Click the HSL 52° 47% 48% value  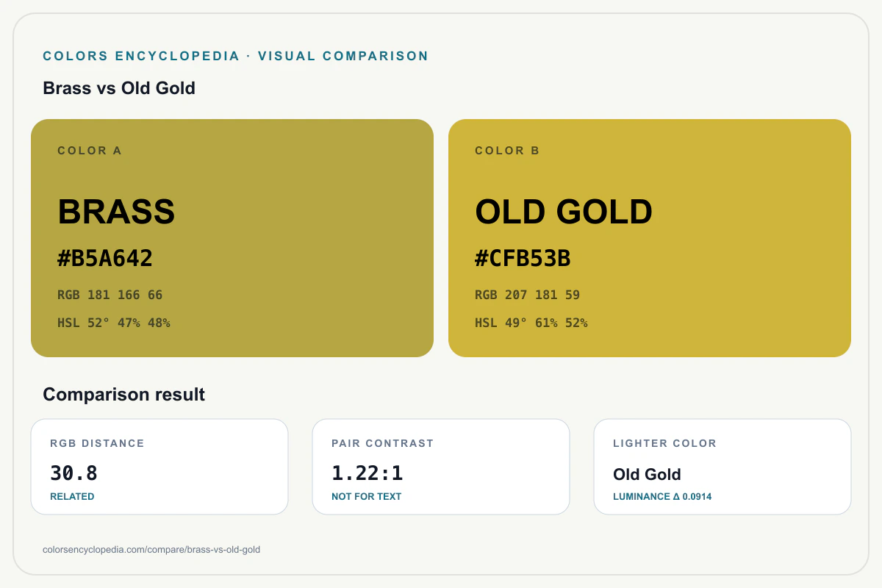(114, 323)
